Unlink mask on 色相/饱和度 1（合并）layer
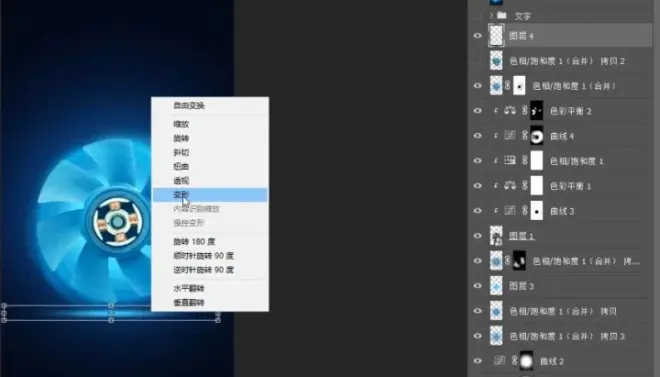This screenshot has width=660, height=377. tap(508, 86)
